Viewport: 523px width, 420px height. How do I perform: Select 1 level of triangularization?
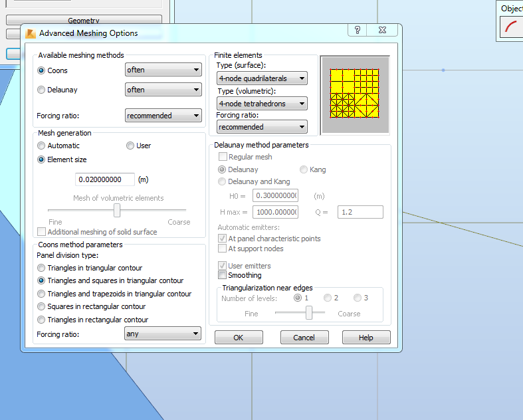[x=298, y=298]
